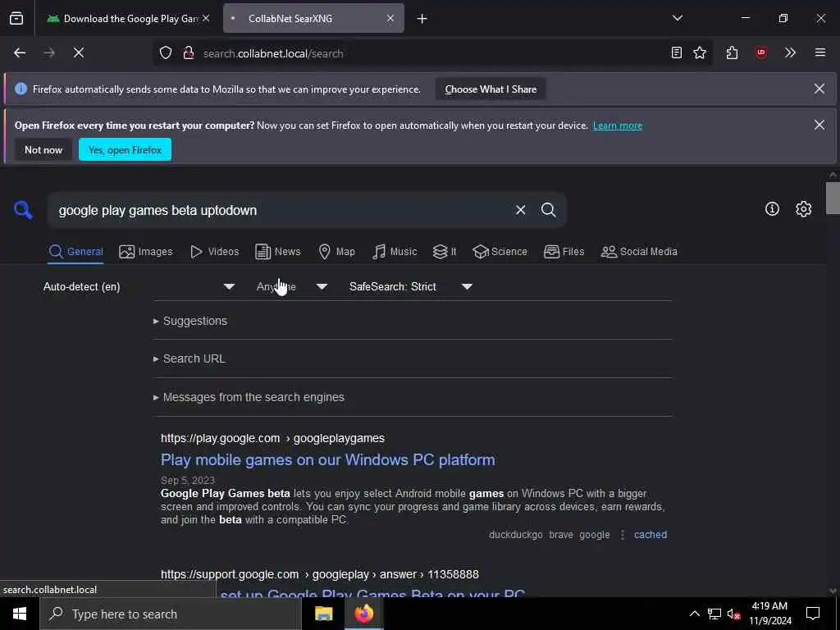Open the Anytime time range dropdown
Screen dimensions: 840x630
click(x=292, y=286)
